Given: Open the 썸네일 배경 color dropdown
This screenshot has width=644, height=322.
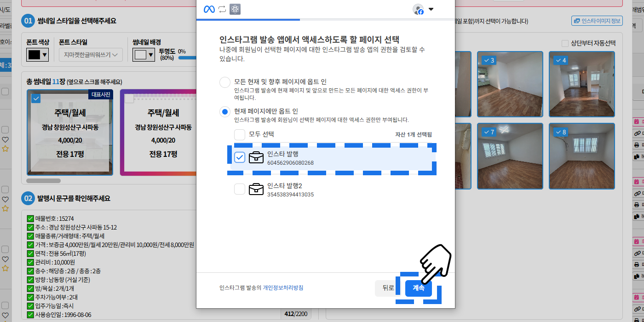Looking at the screenshot, I should tap(144, 55).
